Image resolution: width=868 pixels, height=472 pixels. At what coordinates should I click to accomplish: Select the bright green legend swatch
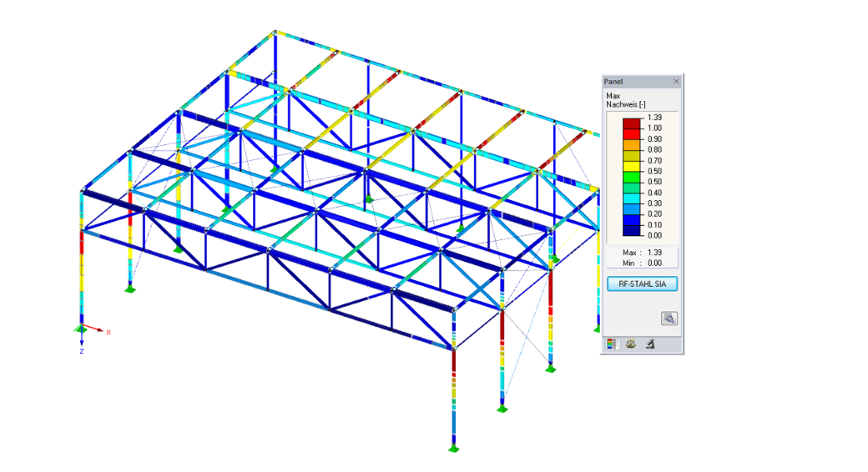coord(631,177)
